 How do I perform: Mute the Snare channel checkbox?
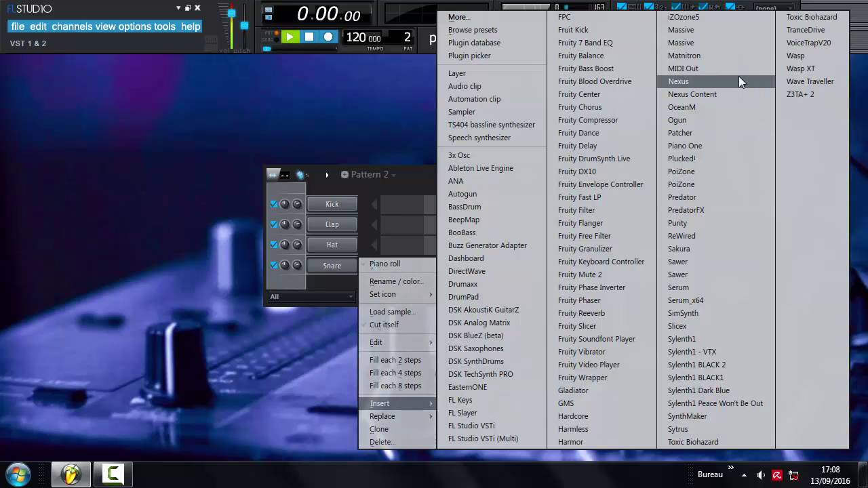coord(274,265)
